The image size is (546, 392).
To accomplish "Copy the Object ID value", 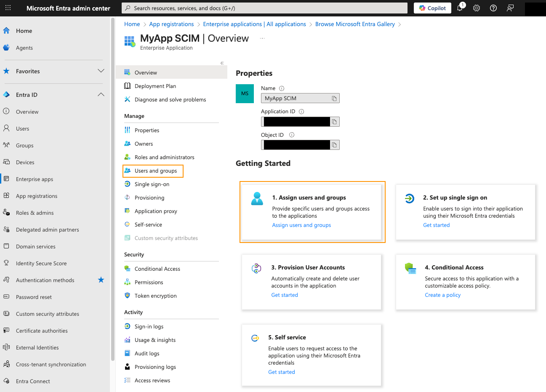I will pyautogui.click(x=334, y=145).
